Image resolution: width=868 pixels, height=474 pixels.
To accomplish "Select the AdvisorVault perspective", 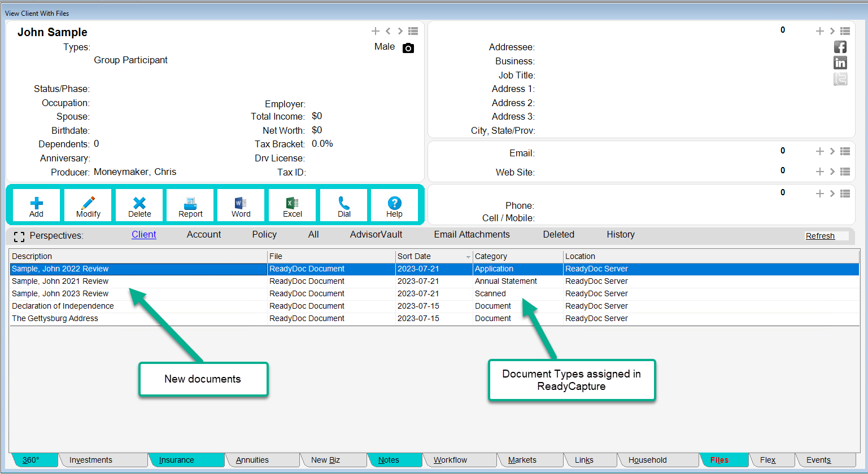I will point(376,235).
